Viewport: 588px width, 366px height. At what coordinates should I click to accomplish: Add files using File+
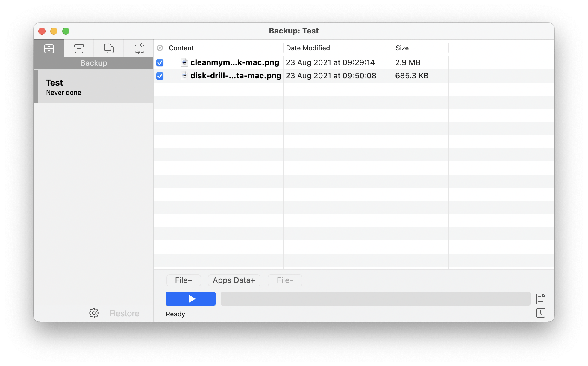[x=184, y=280]
